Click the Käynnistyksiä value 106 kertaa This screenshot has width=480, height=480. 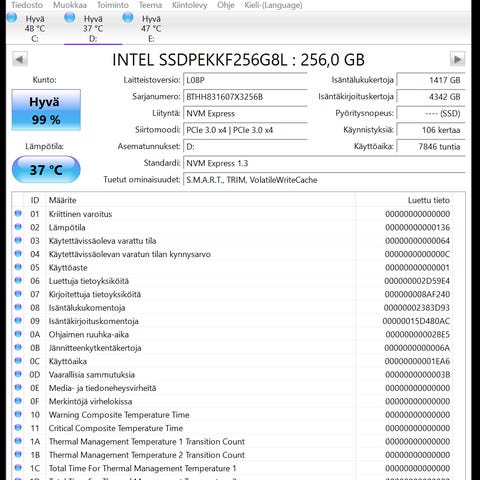click(431, 130)
